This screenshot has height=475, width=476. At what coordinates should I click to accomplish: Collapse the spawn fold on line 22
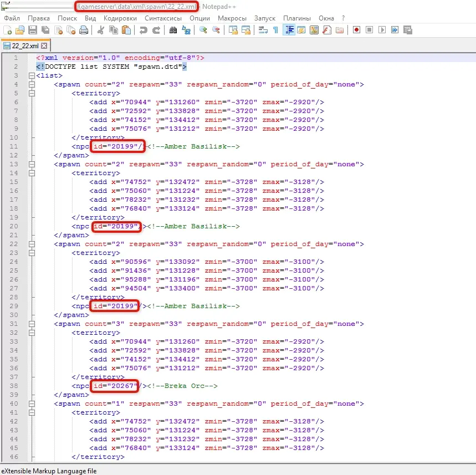(x=32, y=244)
